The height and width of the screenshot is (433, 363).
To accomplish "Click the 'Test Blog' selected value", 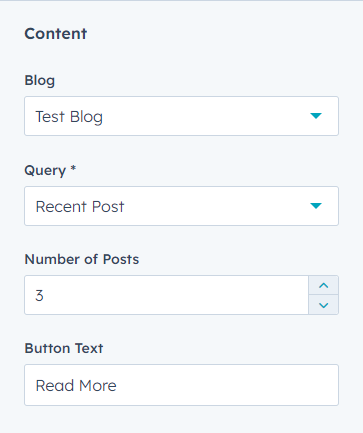I will click(x=69, y=117).
